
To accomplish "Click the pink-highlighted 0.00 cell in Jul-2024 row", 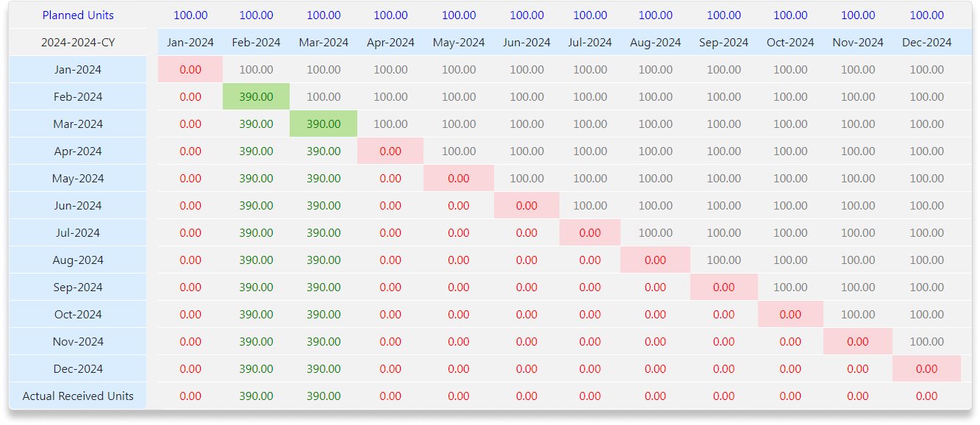I will tap(590, 233).
